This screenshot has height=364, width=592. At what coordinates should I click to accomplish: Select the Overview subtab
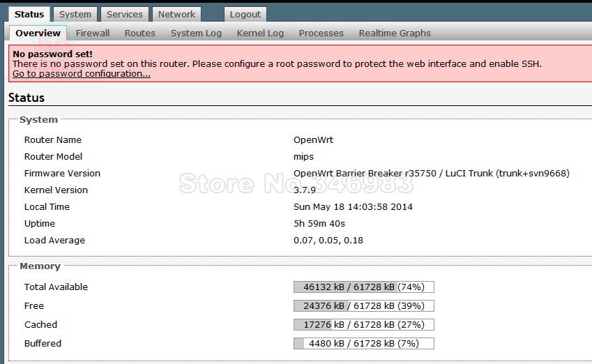[38, 33]
